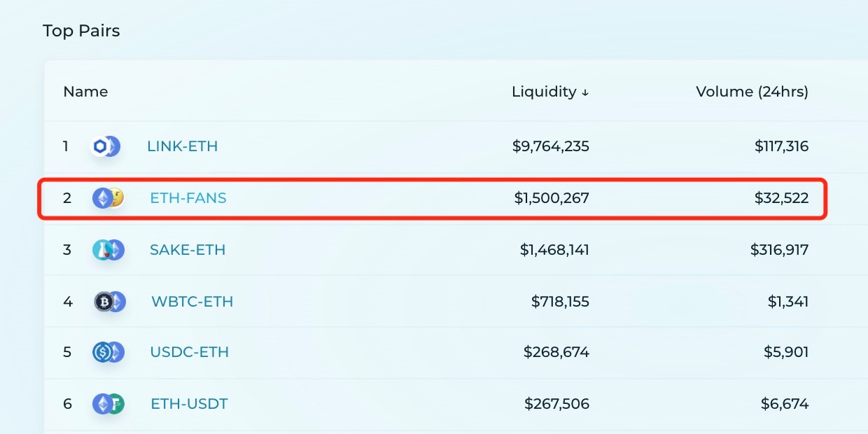Click the WBTC-ETH pair token icon
The width and height of the screenshot is (868, 434).
click(x=109, y=302)
